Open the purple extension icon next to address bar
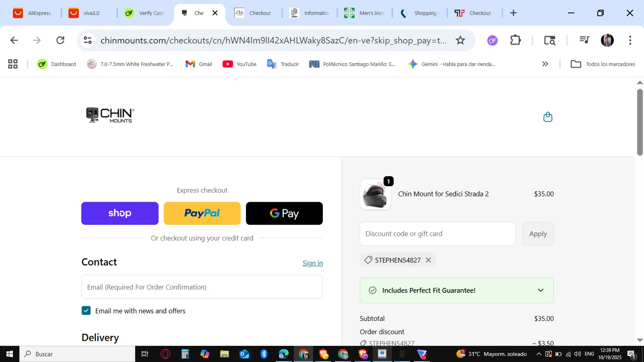The width and height of the screenshot is (644, 362). (x=492, y=40)
